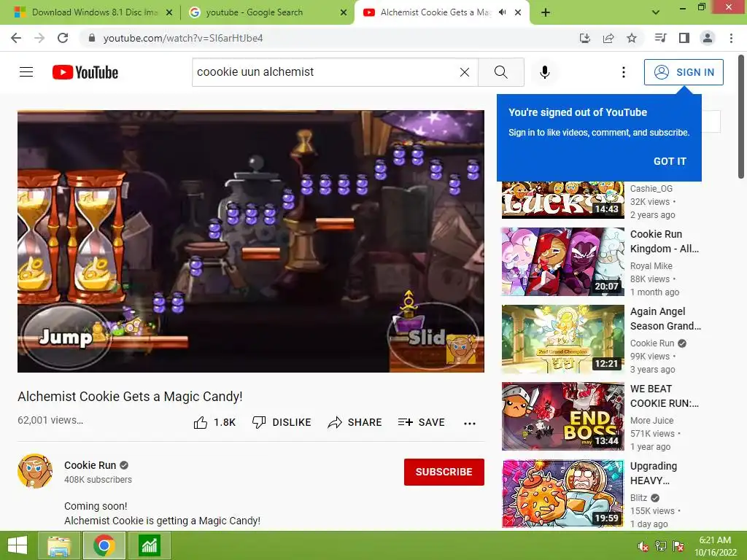Bookmark this page with star icon
The image size is (747, 560).
[x=632, y=38]
